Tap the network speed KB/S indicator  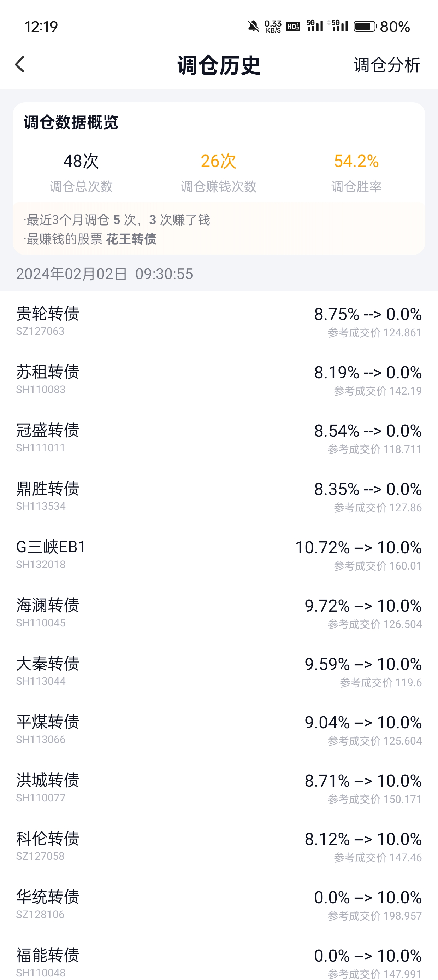273,26
